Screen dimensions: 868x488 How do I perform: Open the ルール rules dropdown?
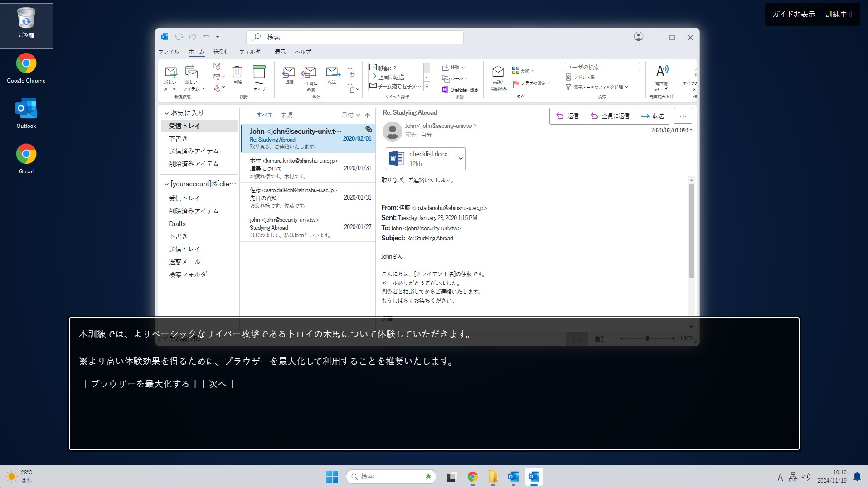455,78
